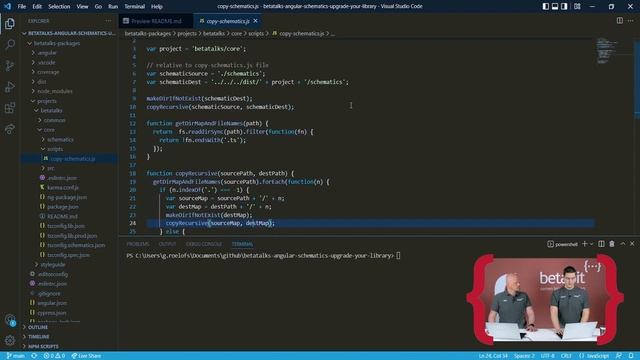The image size is (640, 360).
Task: Open the Manage gear icon
Action: click(x=10, y=340)
